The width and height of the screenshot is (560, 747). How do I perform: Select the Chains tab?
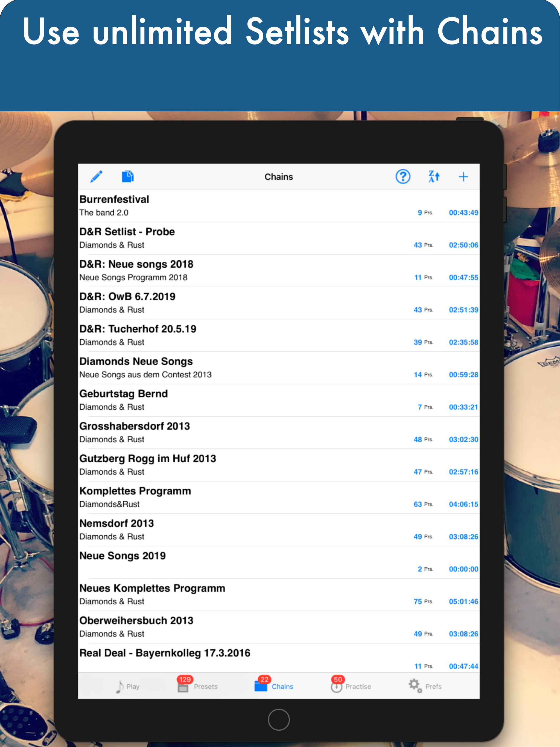(274, 686)
